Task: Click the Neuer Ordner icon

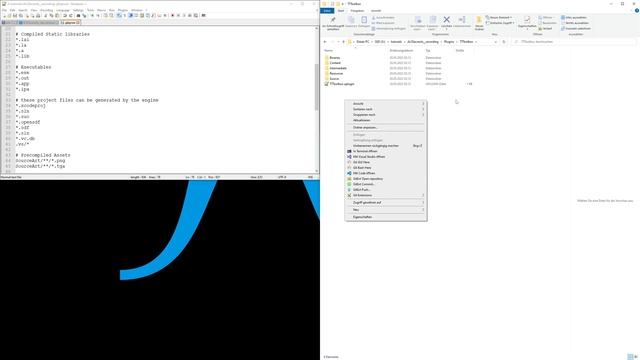Action: click(x=479, y=20)
